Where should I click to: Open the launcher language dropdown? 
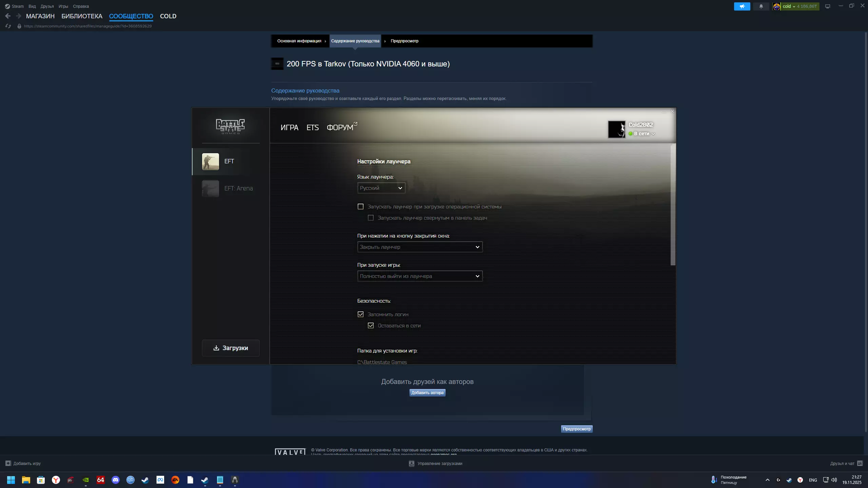381,188
